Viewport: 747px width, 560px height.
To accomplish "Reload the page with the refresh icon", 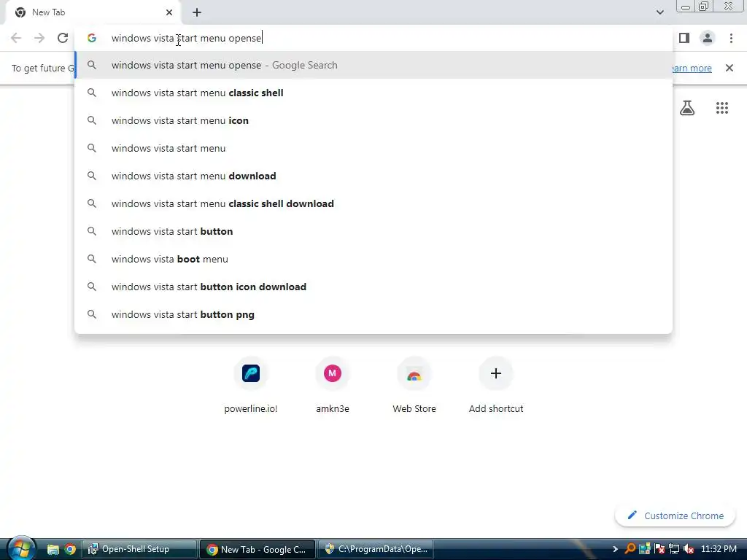I will 63,38.
